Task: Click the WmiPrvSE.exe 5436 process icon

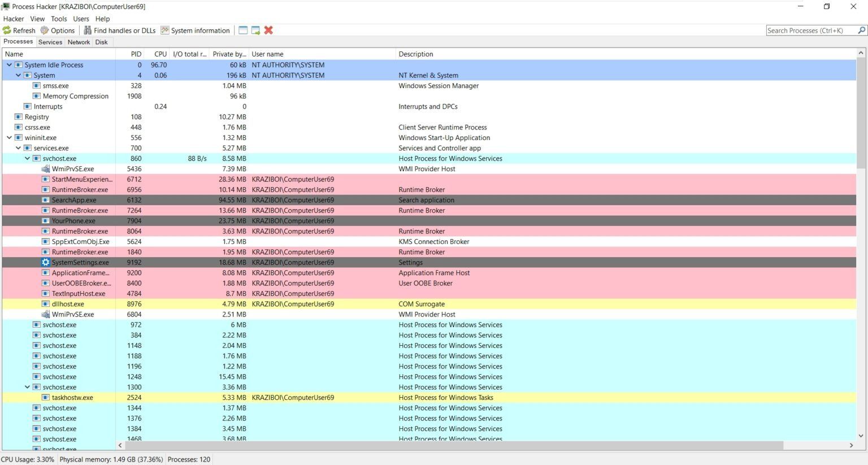Action: pos(46,169)
